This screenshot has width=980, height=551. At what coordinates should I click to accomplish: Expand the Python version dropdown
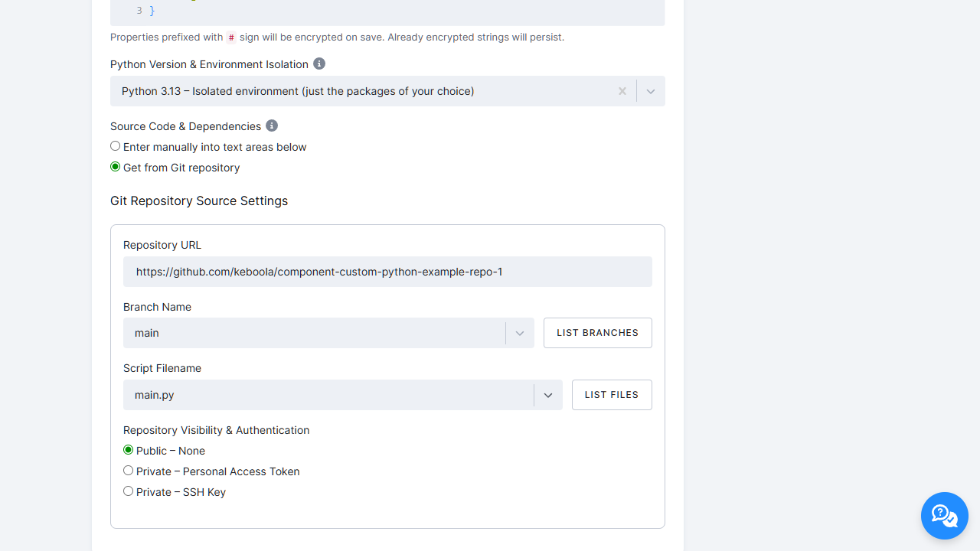[650, 91]
